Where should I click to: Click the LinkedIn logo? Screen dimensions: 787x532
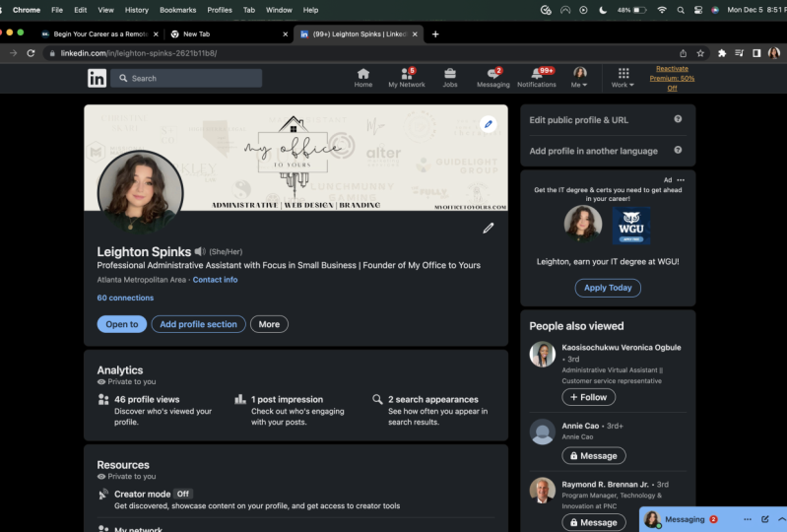(x=97, y=78)
